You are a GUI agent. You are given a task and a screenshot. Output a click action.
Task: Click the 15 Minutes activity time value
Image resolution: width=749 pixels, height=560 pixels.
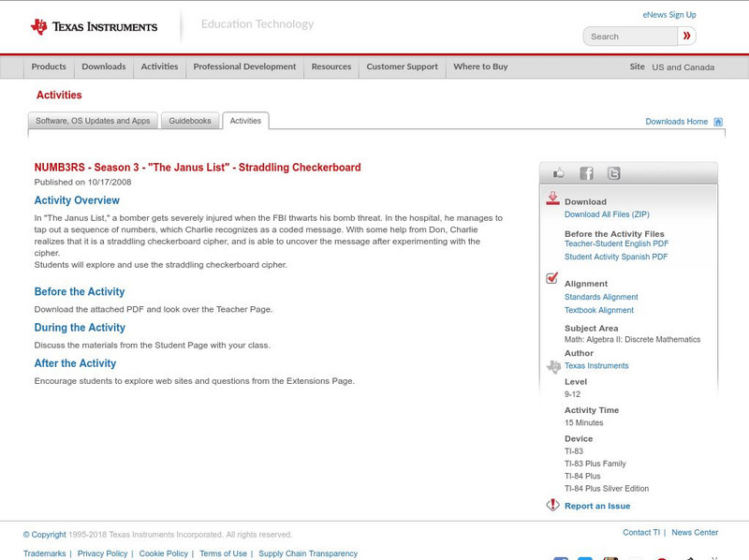pos(583,423)
